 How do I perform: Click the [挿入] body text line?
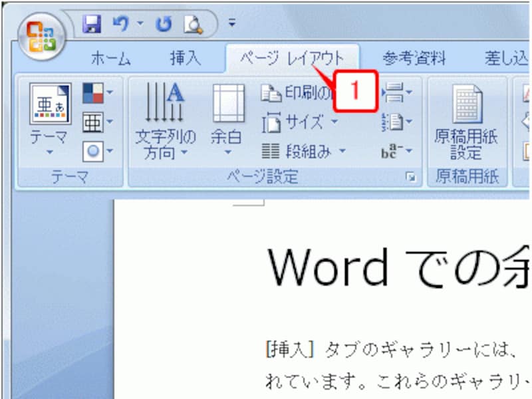pos(392,350)
